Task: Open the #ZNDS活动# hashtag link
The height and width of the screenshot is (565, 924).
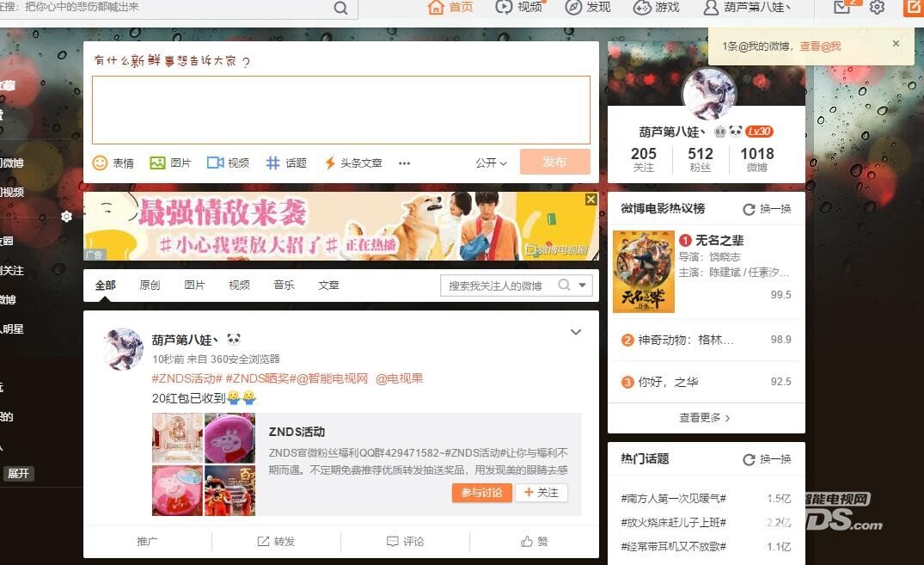Action: pyautogui.click(x=187, y=378)
